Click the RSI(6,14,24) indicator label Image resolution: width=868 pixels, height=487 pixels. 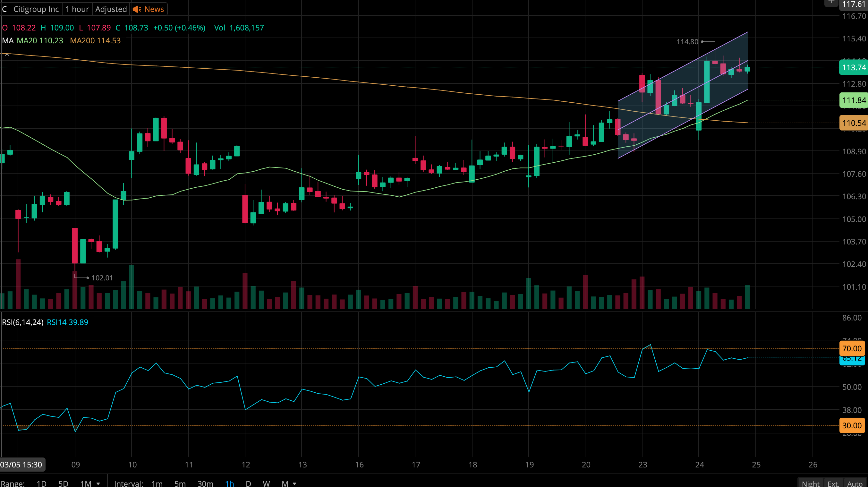pos(22,322)
